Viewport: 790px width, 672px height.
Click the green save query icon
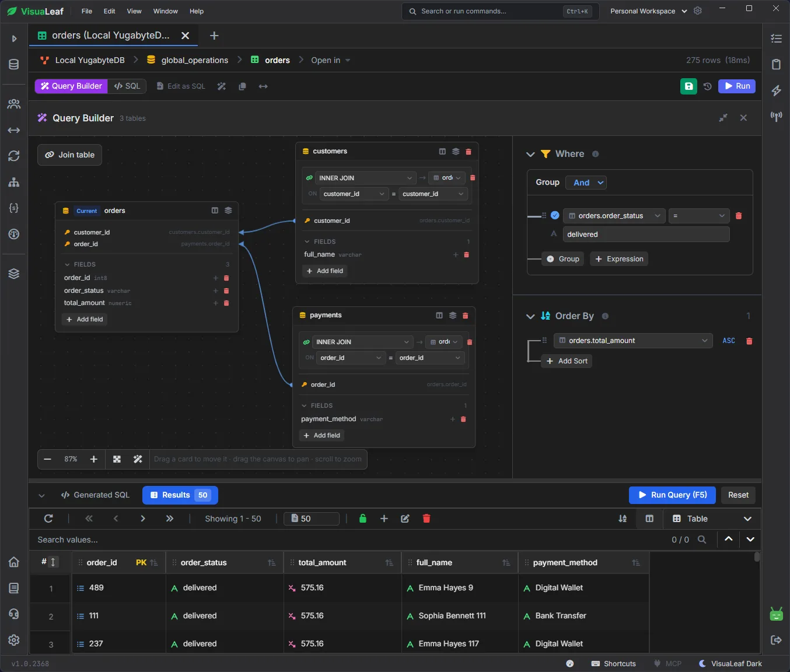(688, 86)
